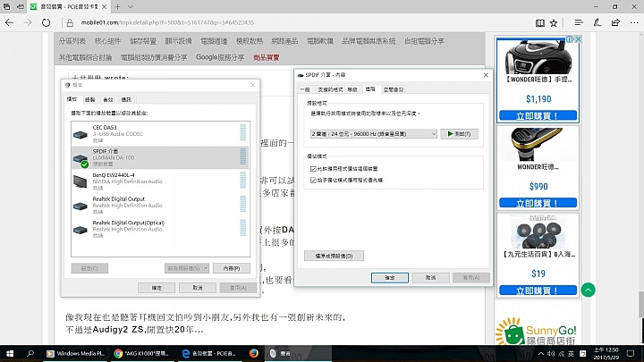Click $1,190 WONDER radio ad buy button
The width and height of the screenshot is (644, 362).
tap(538, 116)
